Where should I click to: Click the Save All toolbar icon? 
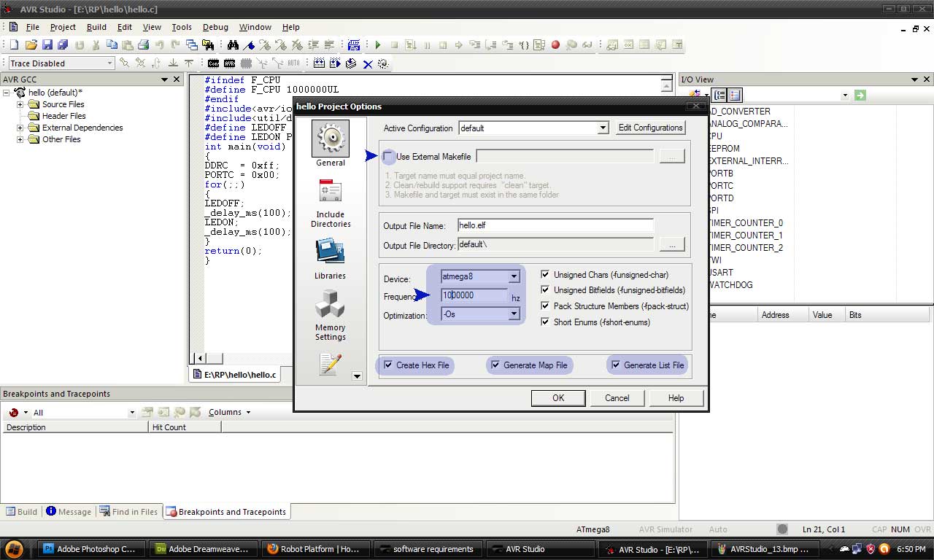[63, 45]
